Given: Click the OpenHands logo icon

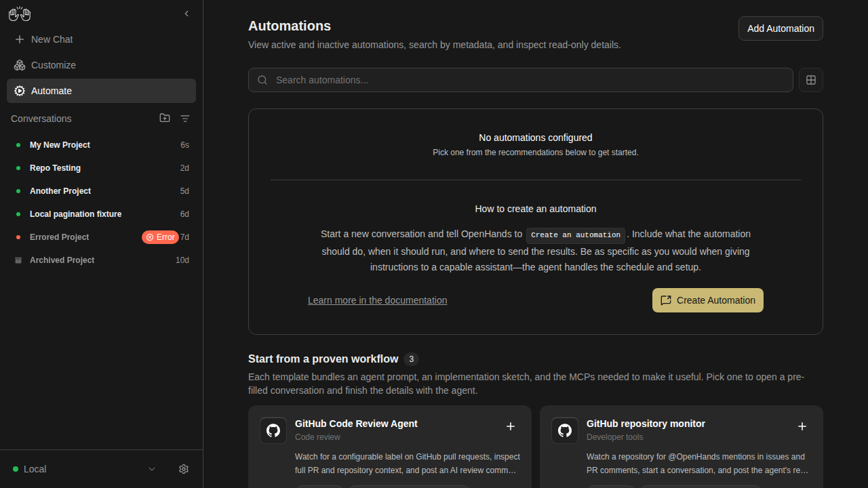Looking at the screenshot, I should click(20, 14).
